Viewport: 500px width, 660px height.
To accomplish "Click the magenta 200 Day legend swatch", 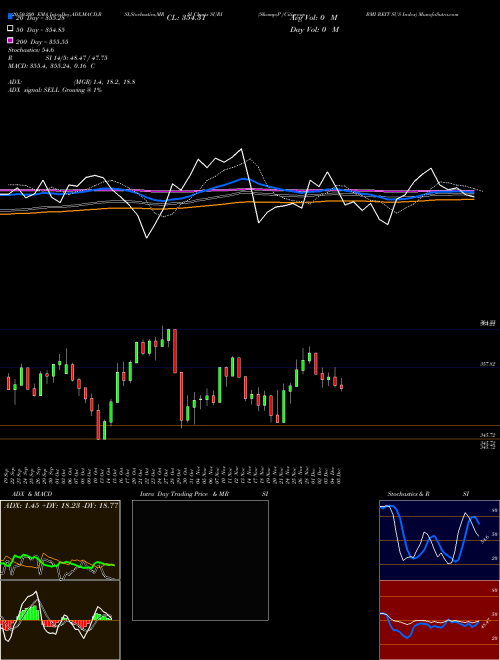I will [x=10, y=40].
